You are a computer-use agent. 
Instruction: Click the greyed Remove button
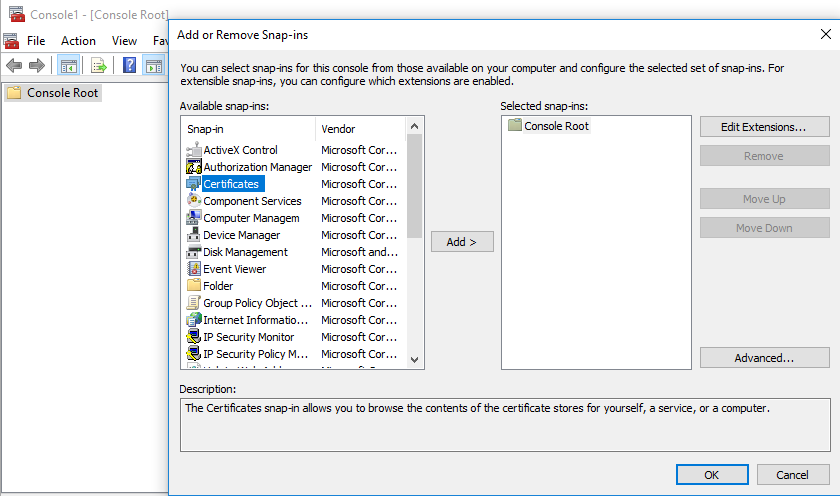pyautogui.click(x=764, y=156)
